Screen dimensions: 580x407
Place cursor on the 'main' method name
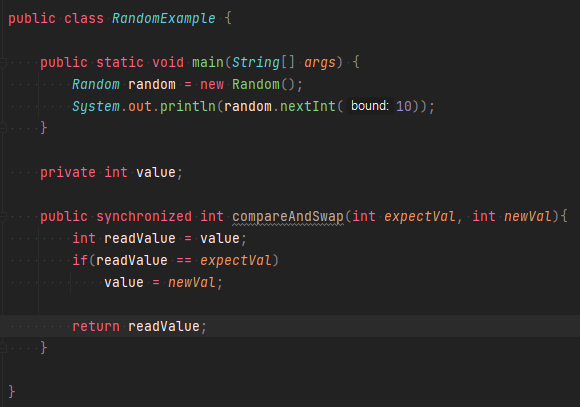click(x=208, y=62)
